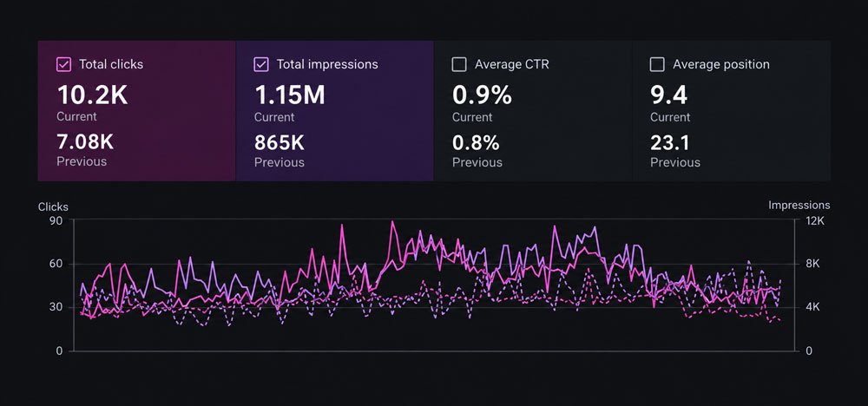Click the 9.4 current position value

[x=668, y=95]
